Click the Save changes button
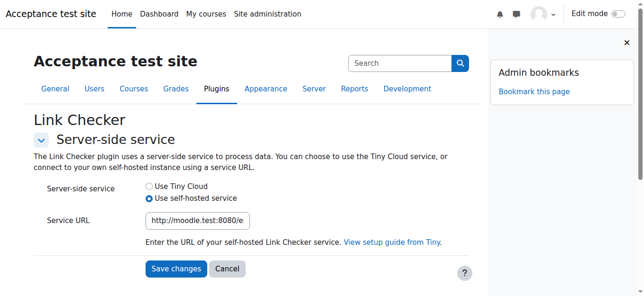This screenshot has width=644, height=296. point(176,269)
